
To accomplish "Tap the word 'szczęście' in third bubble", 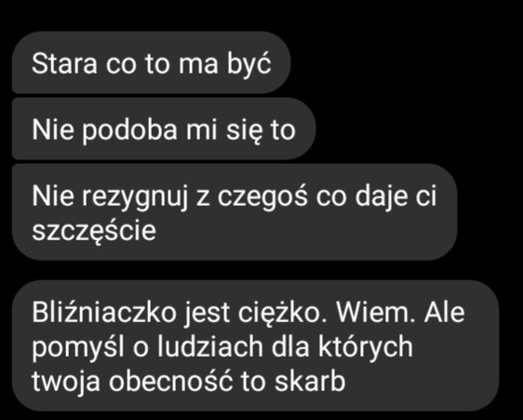I will click(x=94, y=230).
